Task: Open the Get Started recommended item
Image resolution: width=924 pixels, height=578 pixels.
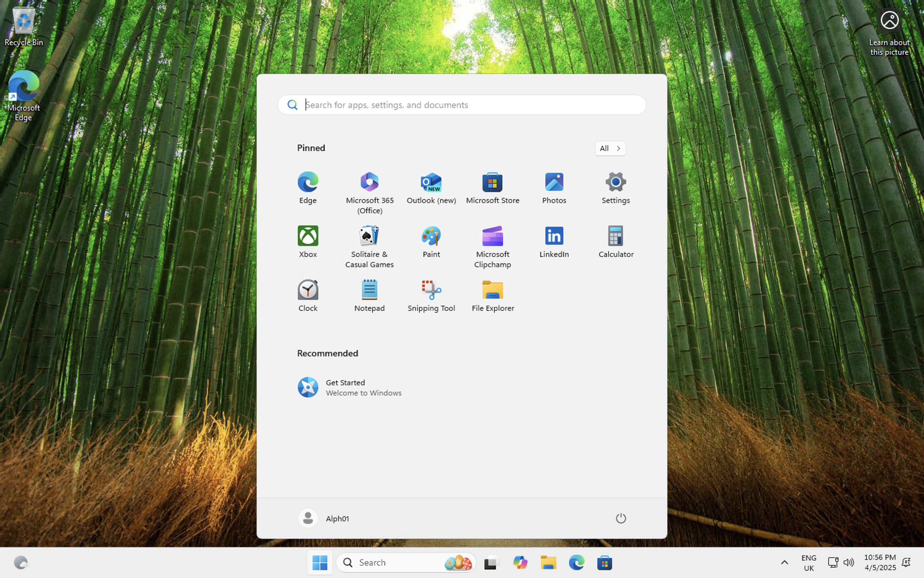Action: pos(349,387)
